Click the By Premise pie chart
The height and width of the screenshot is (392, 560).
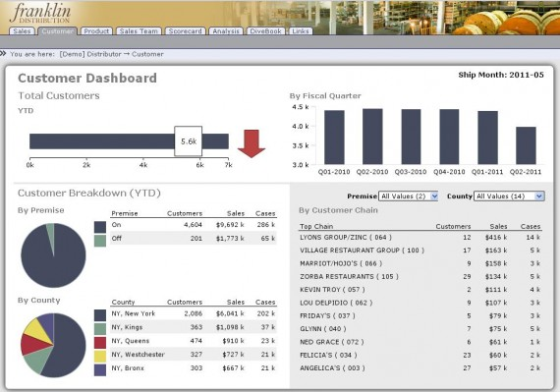coord(53,255)
